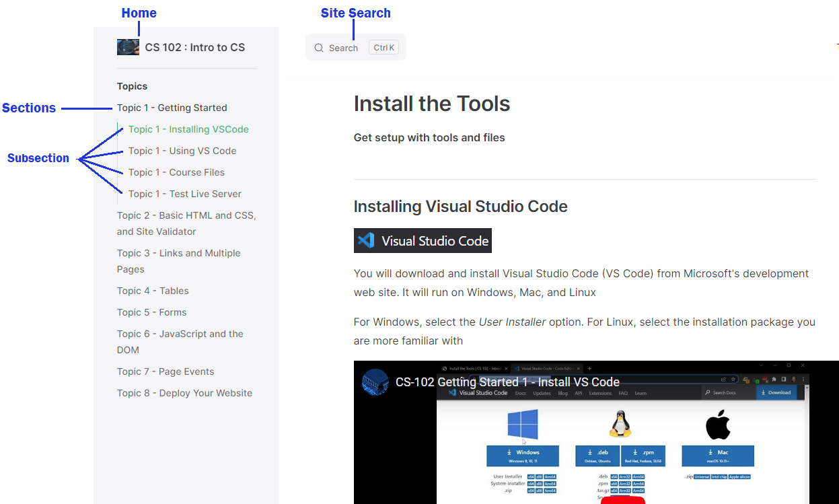839x504 pixels.
Task: Open Topic 1 - Using VS Code
Action: point(182,151)
